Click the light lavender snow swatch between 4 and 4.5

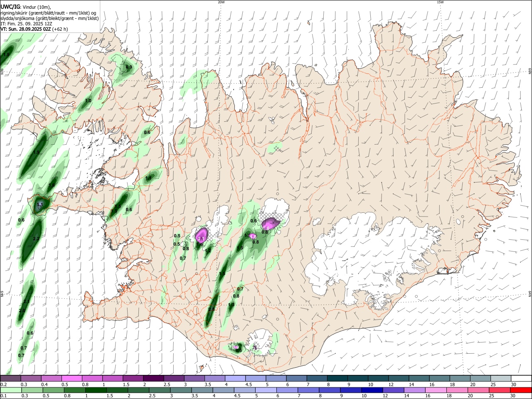pyautogui.click(x=235, y=378)
